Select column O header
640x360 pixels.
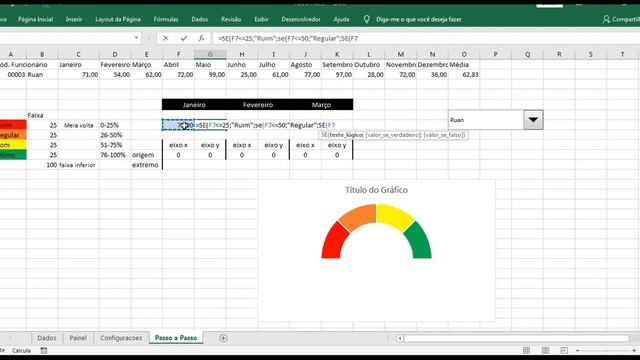(464, 54)
